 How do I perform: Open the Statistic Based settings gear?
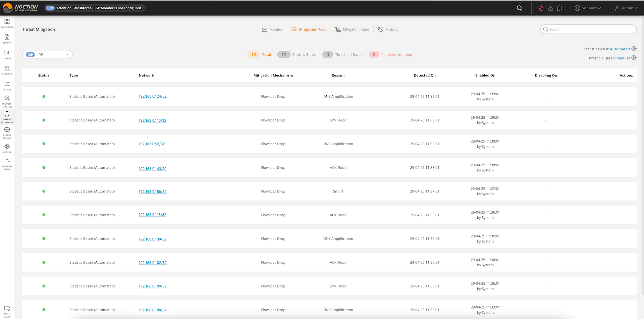[634, 48]
